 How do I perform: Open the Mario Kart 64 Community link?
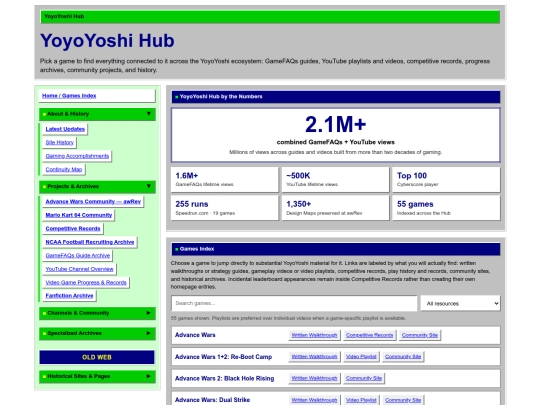pyautogui.click(x=79, y=215)
